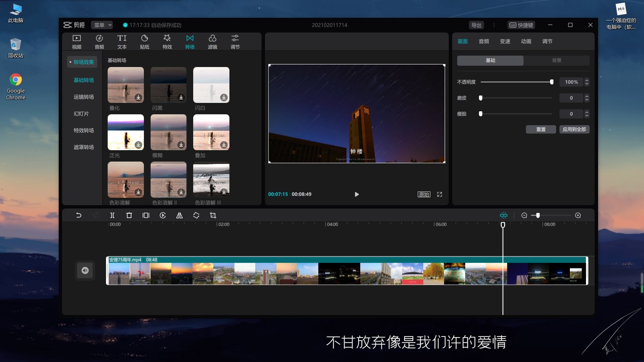Click the undo arrow in timeline toolbar
The height and width of the screenshot is (362, 644).
point(79,215)
